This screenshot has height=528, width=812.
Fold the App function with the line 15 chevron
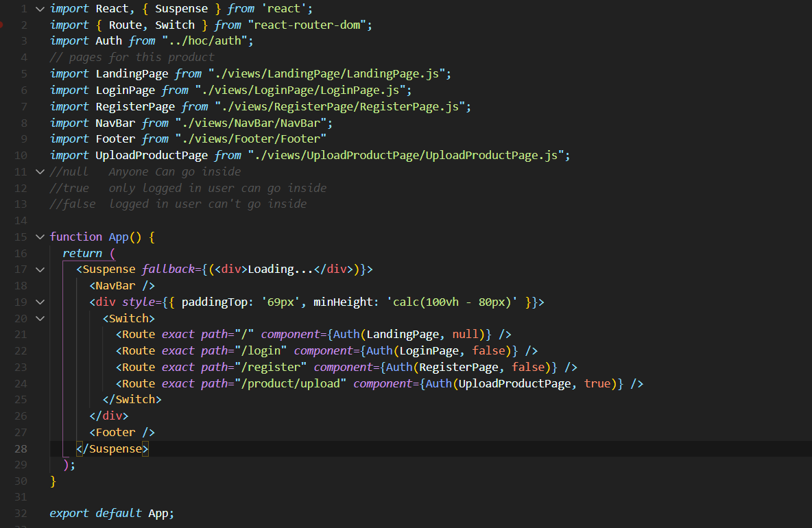click(40, 237)
